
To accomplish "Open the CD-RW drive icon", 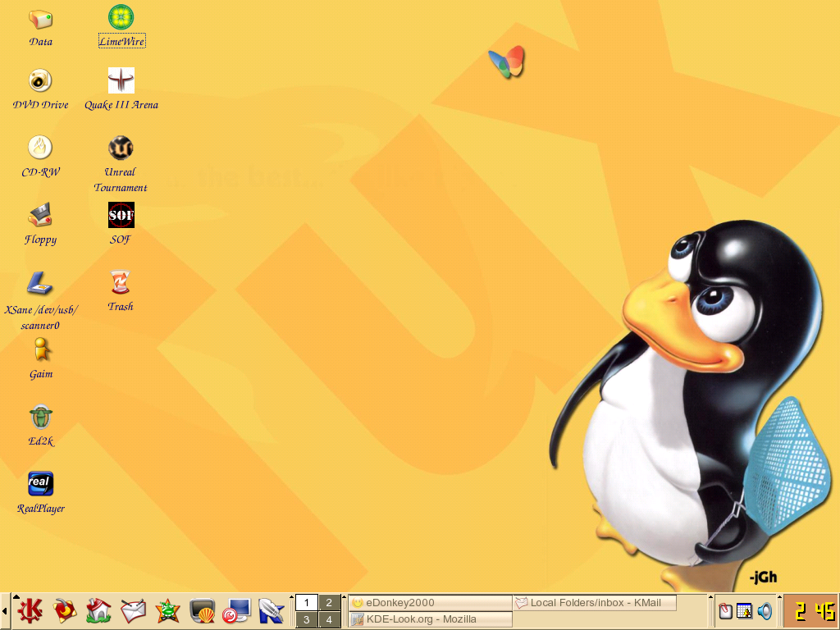I will point(40,148).
